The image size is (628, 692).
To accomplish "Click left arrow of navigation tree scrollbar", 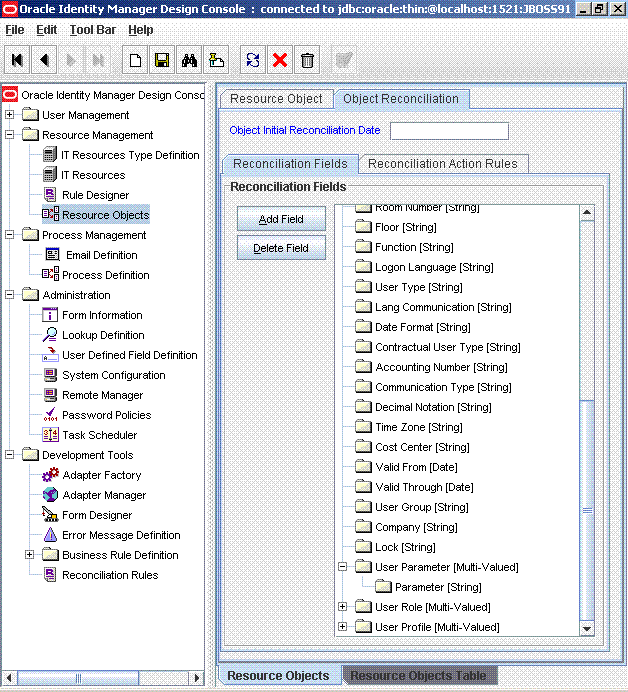I will tap(9, 677).
